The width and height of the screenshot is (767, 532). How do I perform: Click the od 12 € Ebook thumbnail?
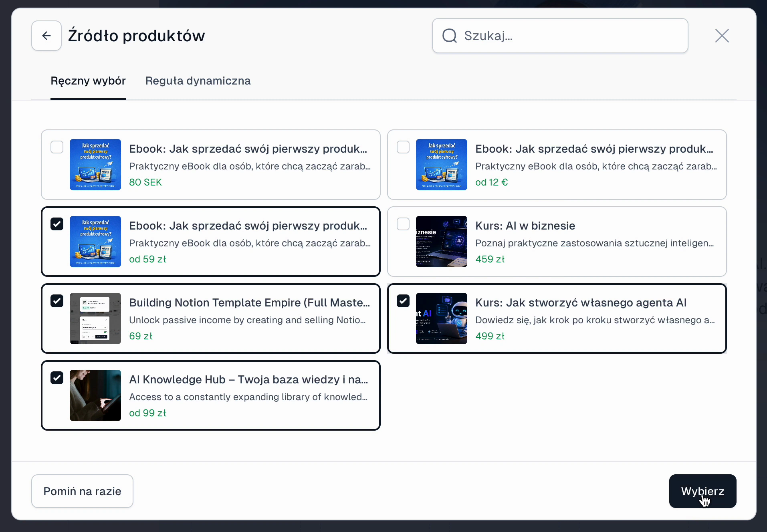coord(442,165)
